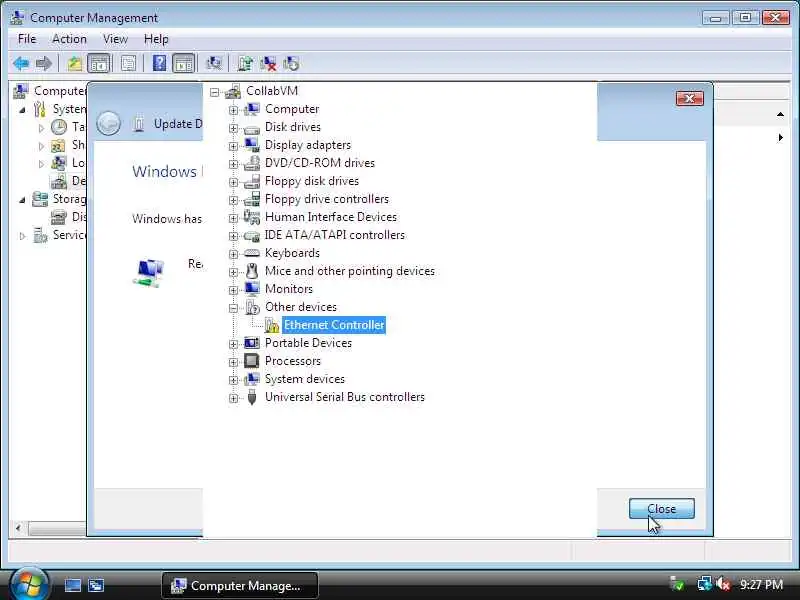
Task: Click the Processors category icon
Action: coord(252,361)
